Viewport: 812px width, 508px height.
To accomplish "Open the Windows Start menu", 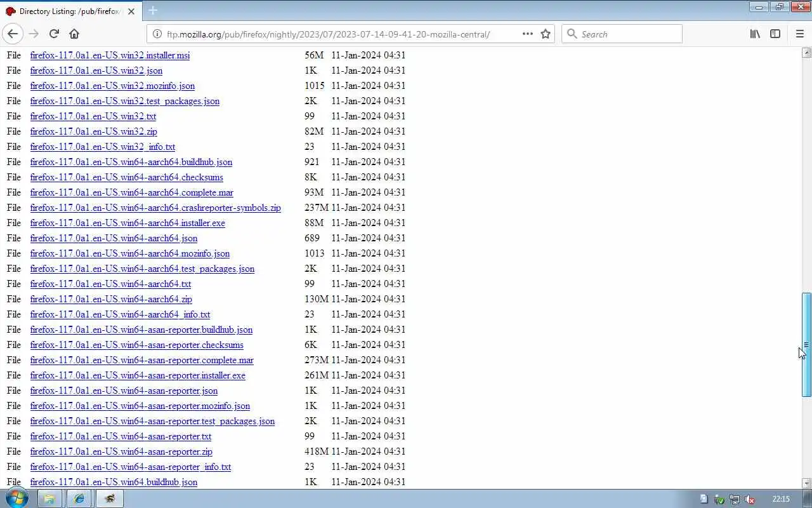I will pyautogui.click(x=17, y=498).
